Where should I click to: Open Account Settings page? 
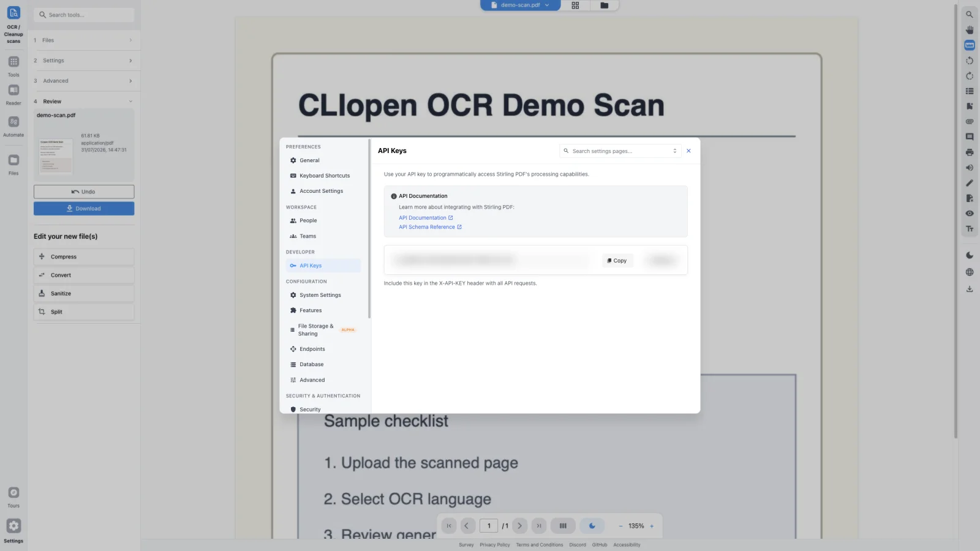point(323,191)
